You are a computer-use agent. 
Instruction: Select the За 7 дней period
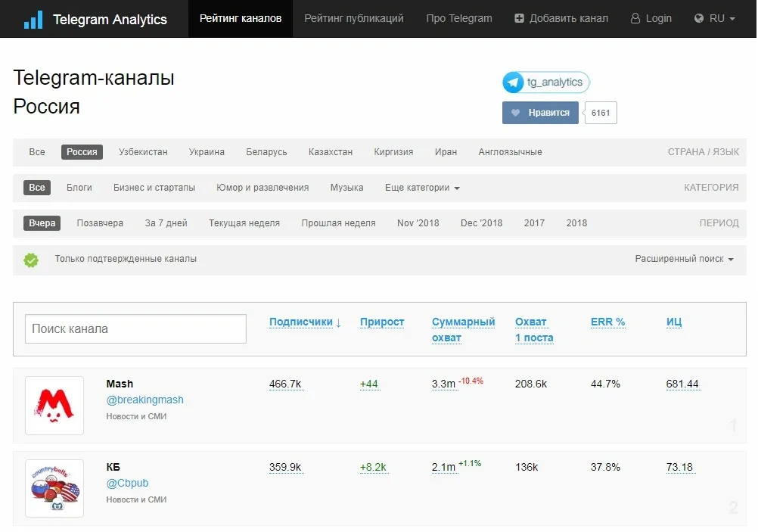coord(166,223)
